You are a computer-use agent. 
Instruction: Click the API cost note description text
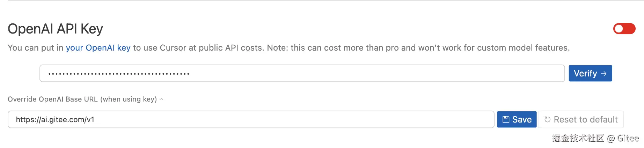(349, 48)
